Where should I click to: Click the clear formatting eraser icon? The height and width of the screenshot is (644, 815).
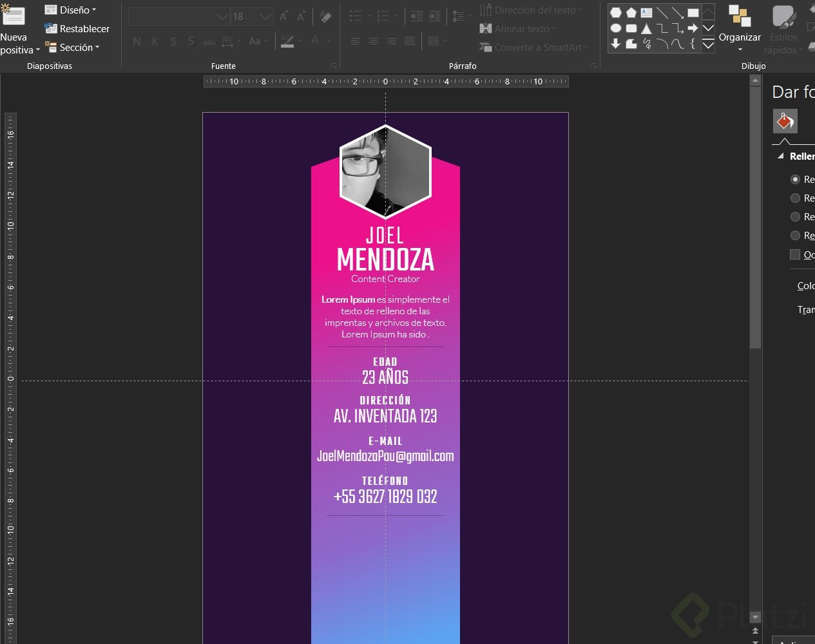(x=326, y=17)
